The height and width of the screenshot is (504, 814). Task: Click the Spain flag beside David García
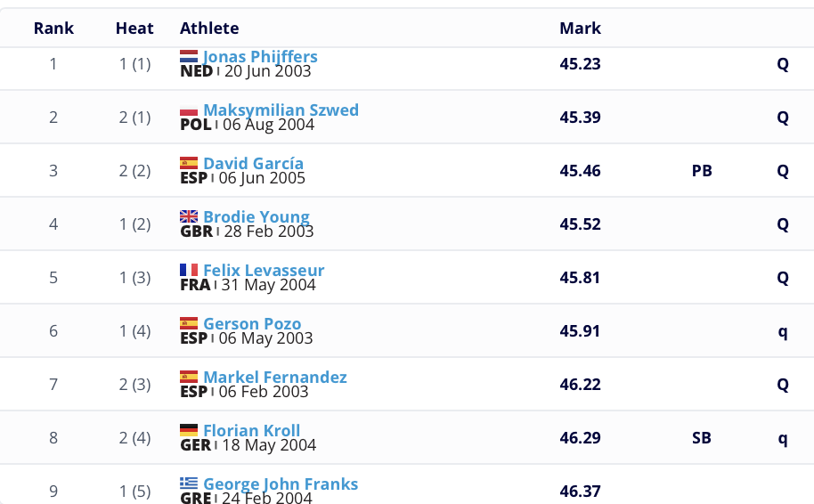[x=189, y=164]
